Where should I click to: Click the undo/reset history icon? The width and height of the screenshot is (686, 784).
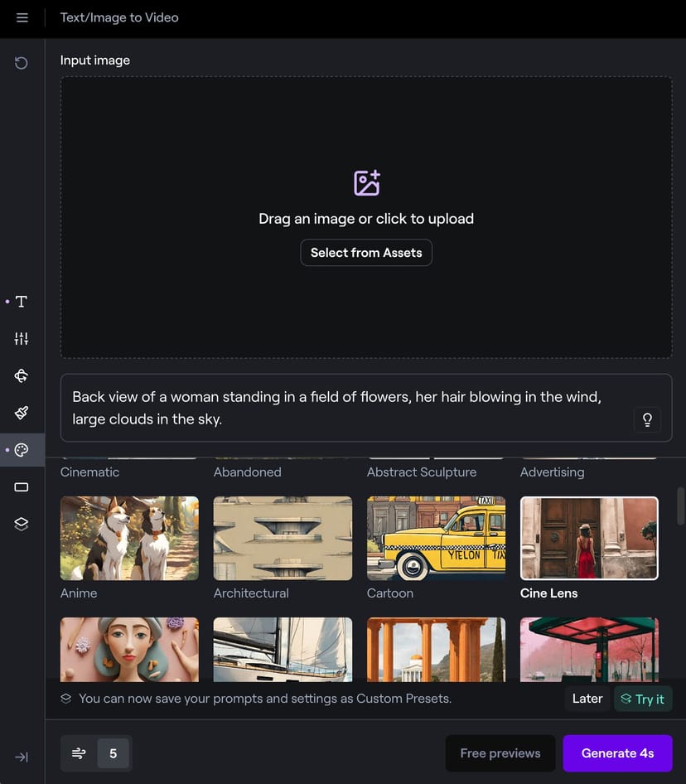point(22,63)
